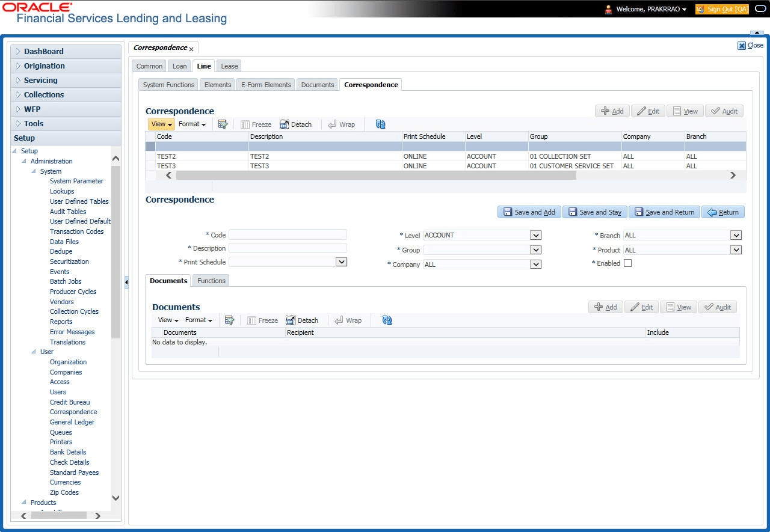The image size is (770, 532).
Task: Click the Query by Example icon in Documents toolbar
Action: [x=229, y=320]
